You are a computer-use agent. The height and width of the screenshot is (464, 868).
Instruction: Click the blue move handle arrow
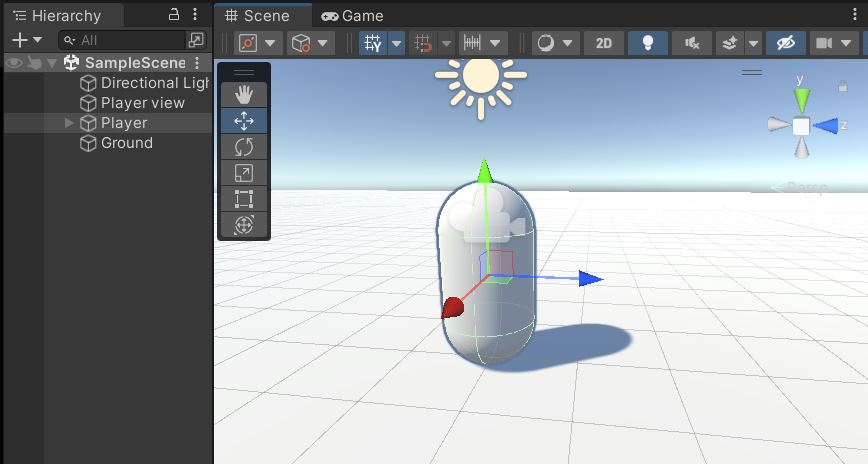coord(590,279)
